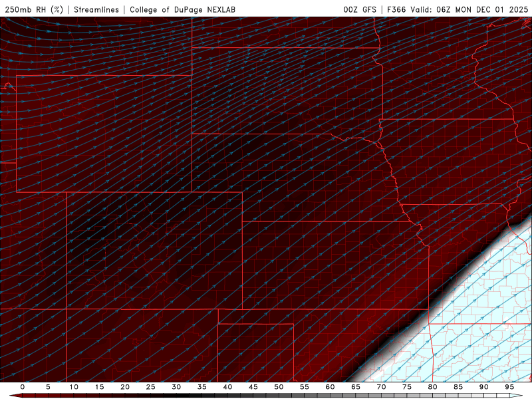Click the colorbar label "45"

tap(253, 387)
